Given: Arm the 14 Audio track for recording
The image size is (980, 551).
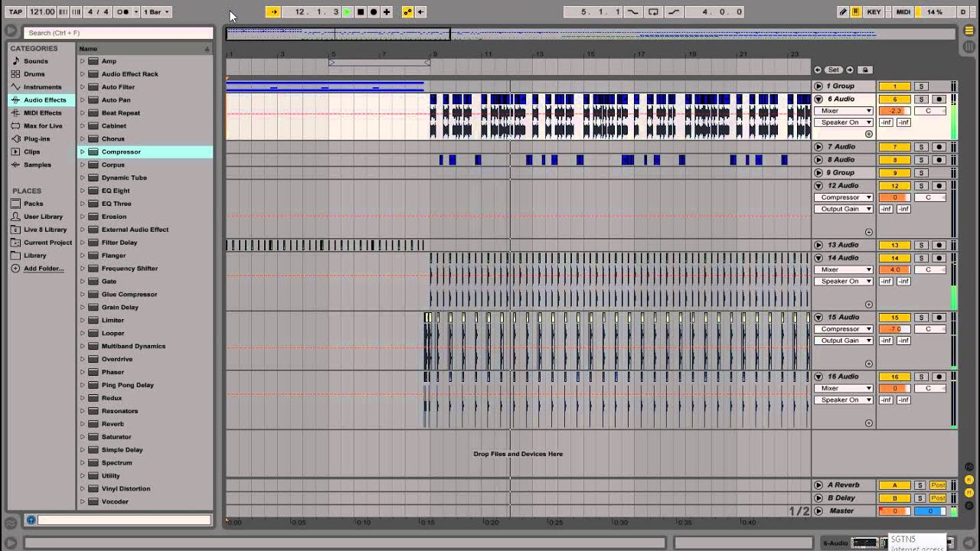Looking at the screenshot, I should 939,258.
